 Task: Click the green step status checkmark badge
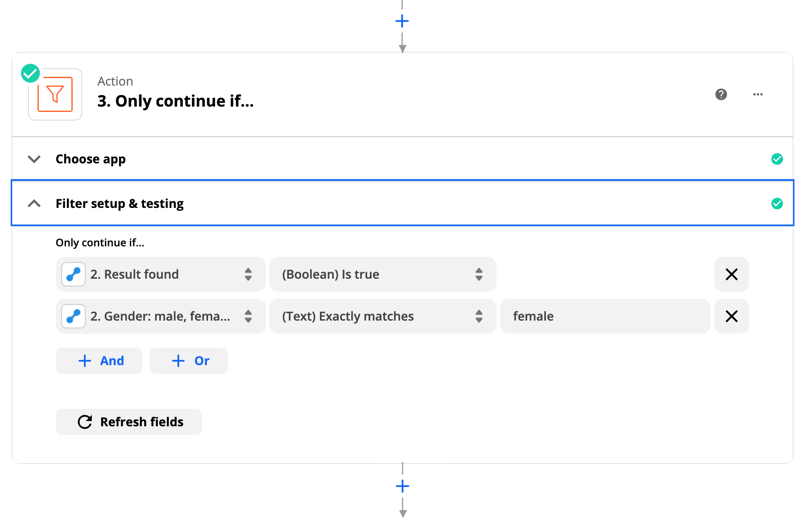[x=31, y=73]
